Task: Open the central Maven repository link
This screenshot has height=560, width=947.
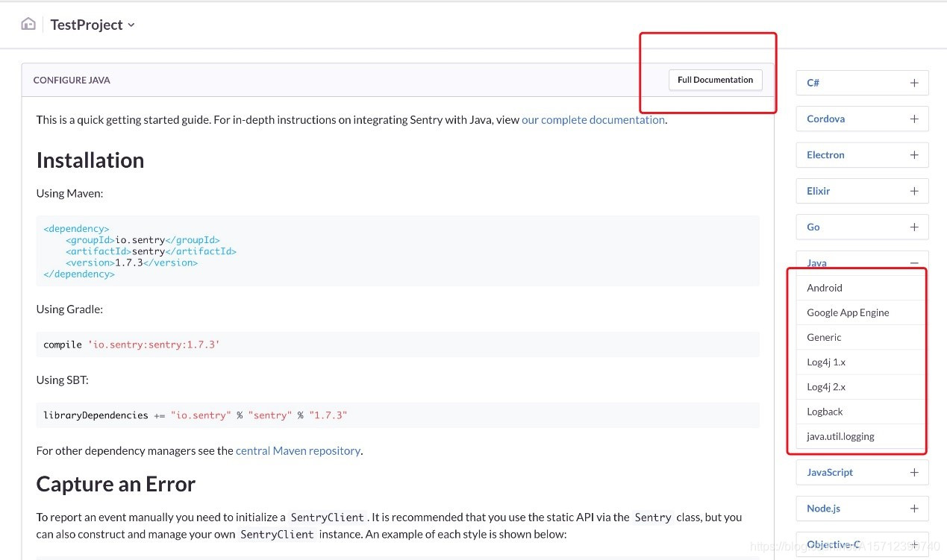Action: tap(298, 450)
